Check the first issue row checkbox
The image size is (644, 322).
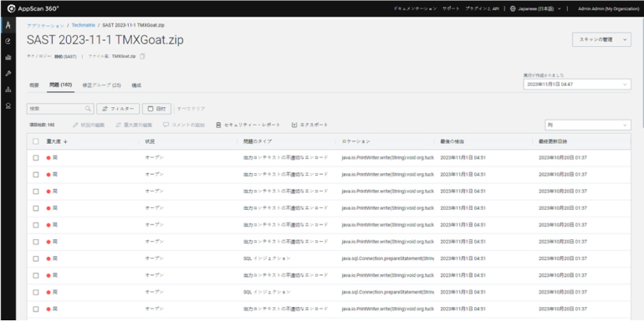click(36, 158)
